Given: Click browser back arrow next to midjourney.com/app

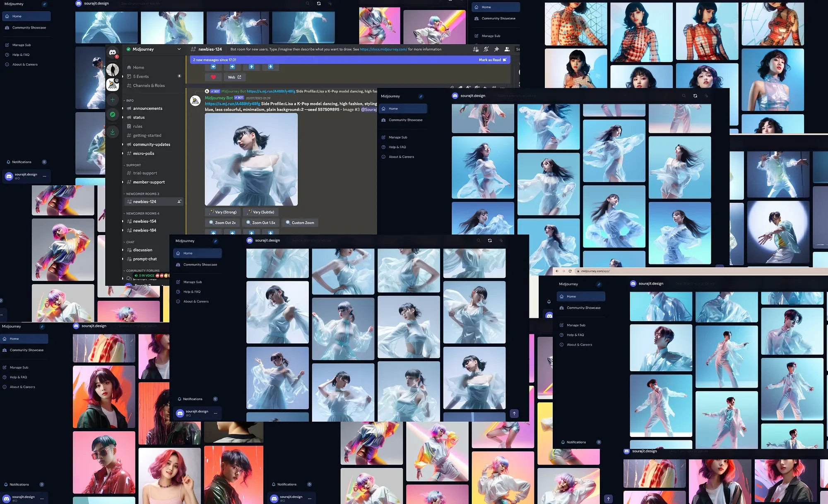Looking at the screenshot, I should [x=557, y=271].
